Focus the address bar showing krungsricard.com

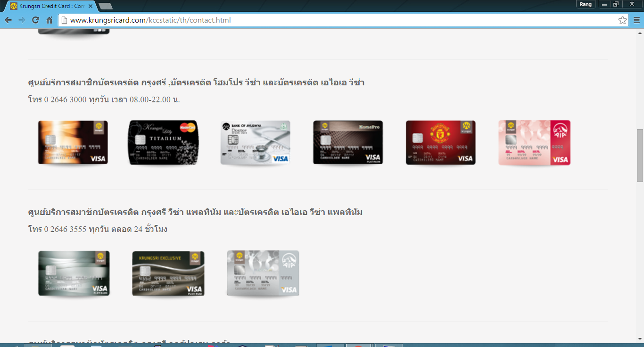pyautogui.click(x=343, y=20)
